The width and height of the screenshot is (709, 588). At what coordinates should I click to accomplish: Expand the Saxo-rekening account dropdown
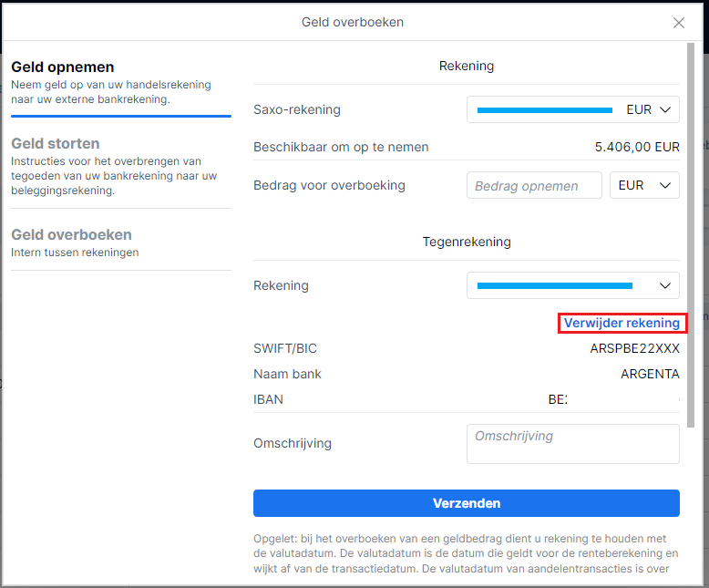click(x=573, y=110)
